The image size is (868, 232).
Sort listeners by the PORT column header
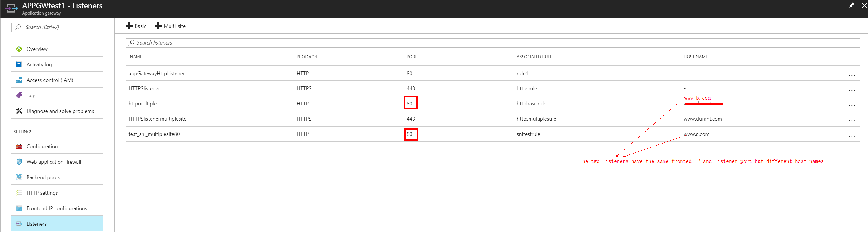[411, 57]
